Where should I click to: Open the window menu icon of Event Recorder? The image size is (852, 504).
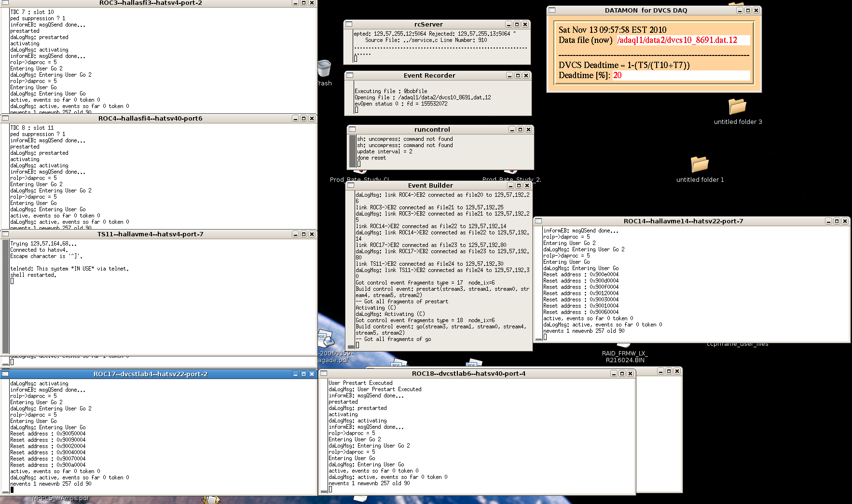[350, 75]
